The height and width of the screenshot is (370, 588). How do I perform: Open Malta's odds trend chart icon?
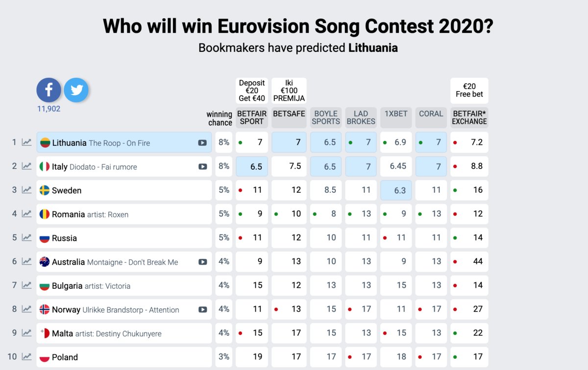coord(26,333)
